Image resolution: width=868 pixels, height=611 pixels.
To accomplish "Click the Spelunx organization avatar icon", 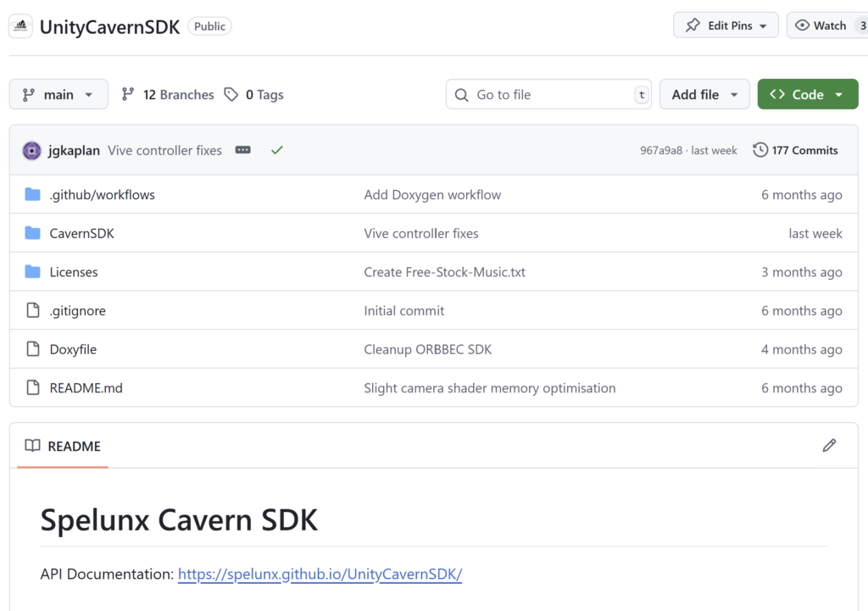I will [x=21, y=26].
